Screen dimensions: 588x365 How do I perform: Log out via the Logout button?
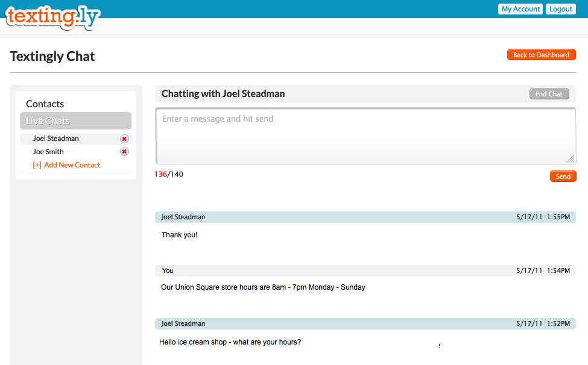point(561,9)
